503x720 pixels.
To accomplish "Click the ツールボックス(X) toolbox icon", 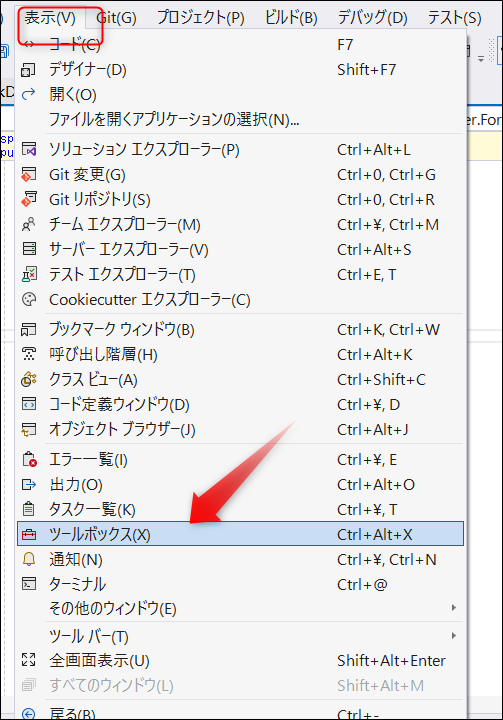I will [28, 534].
